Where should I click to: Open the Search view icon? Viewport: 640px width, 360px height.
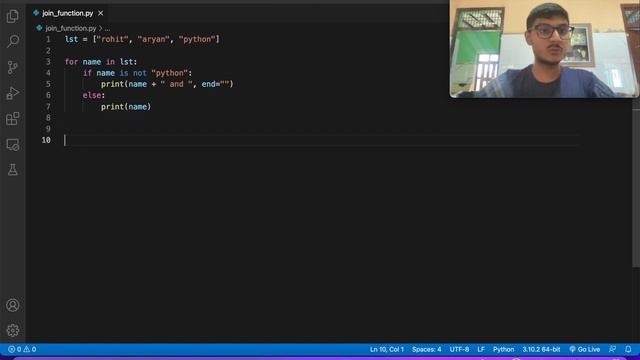click(x=13, y=41)
